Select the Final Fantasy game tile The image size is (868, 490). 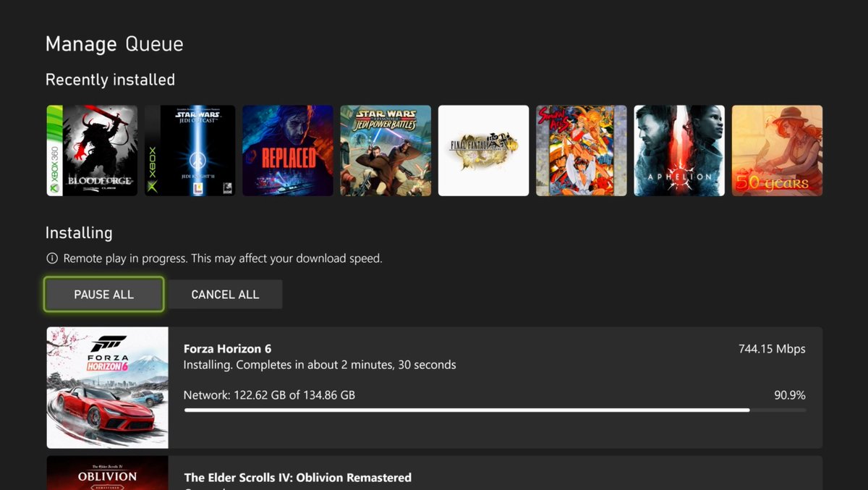pyautogui.click(x=484, y=151)
